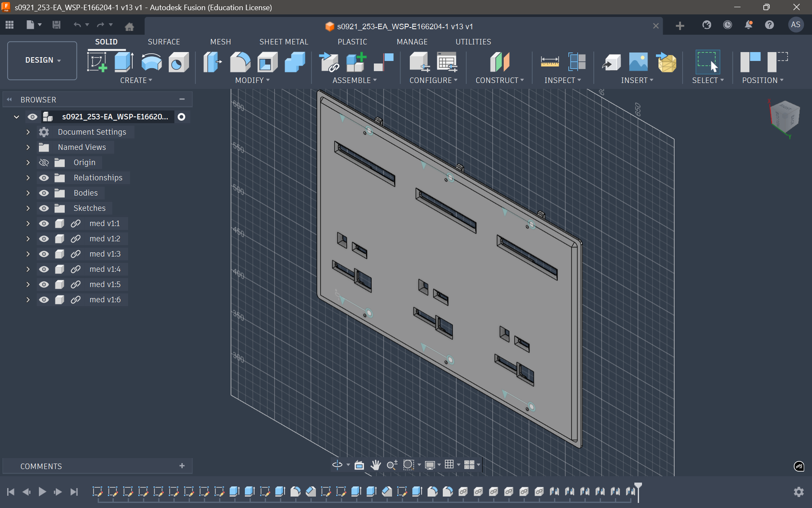Open the DESIGN workspace dropdown
812x508 pixels.
(42, 60)
